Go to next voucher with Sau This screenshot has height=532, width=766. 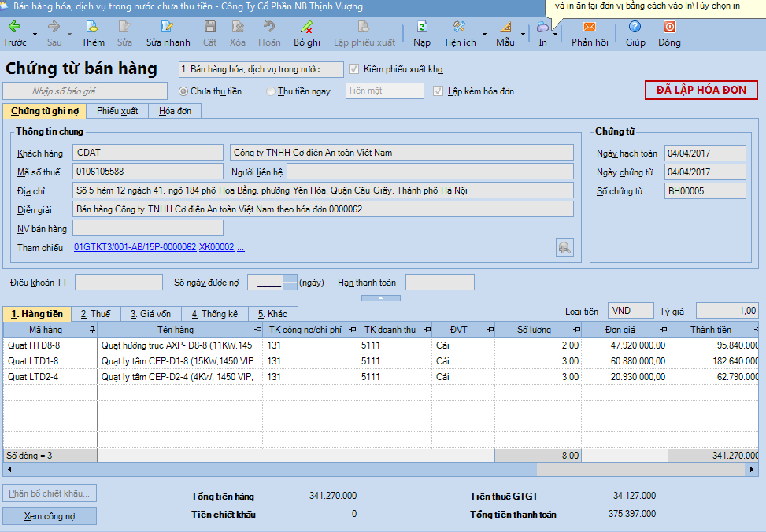[x=54, y=33]
